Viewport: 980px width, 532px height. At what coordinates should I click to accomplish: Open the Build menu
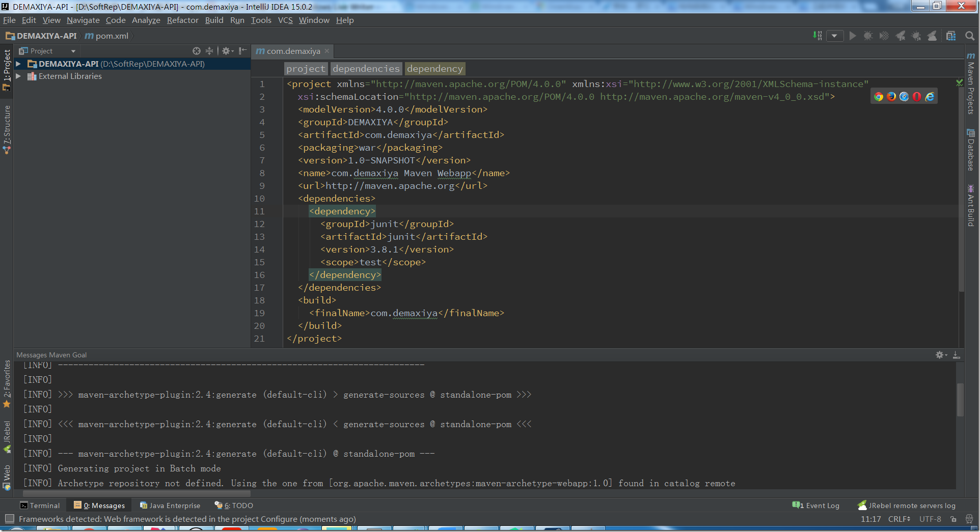[x=214, y=20]
